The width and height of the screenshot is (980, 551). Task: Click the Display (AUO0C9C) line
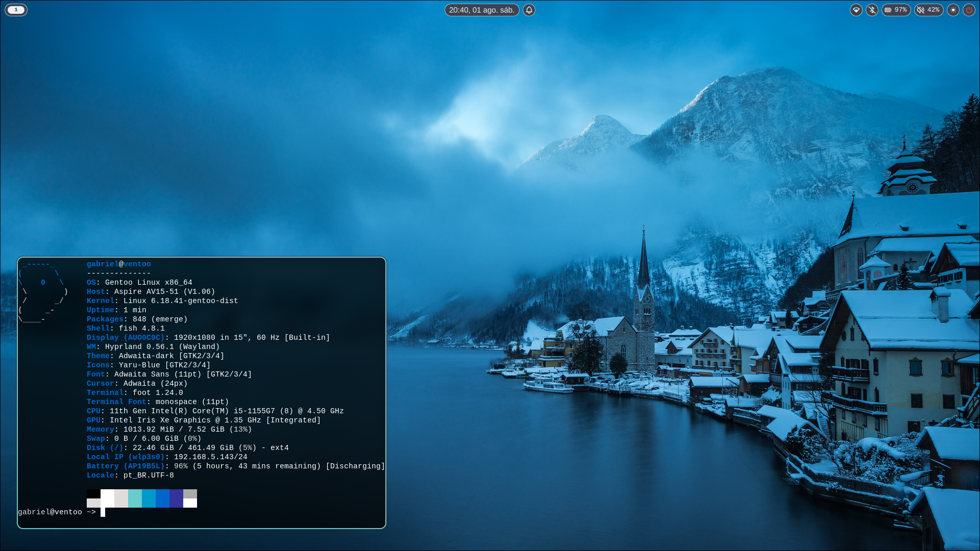[208, 338]
